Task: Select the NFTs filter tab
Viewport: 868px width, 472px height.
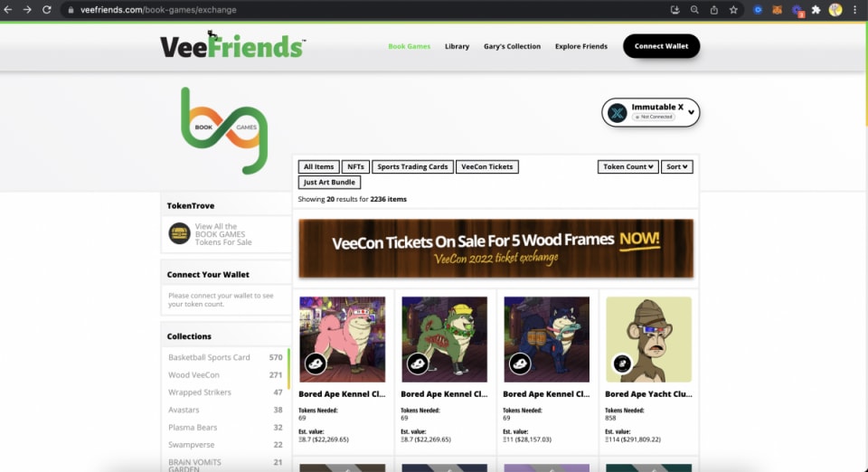Action: (355, 166)
